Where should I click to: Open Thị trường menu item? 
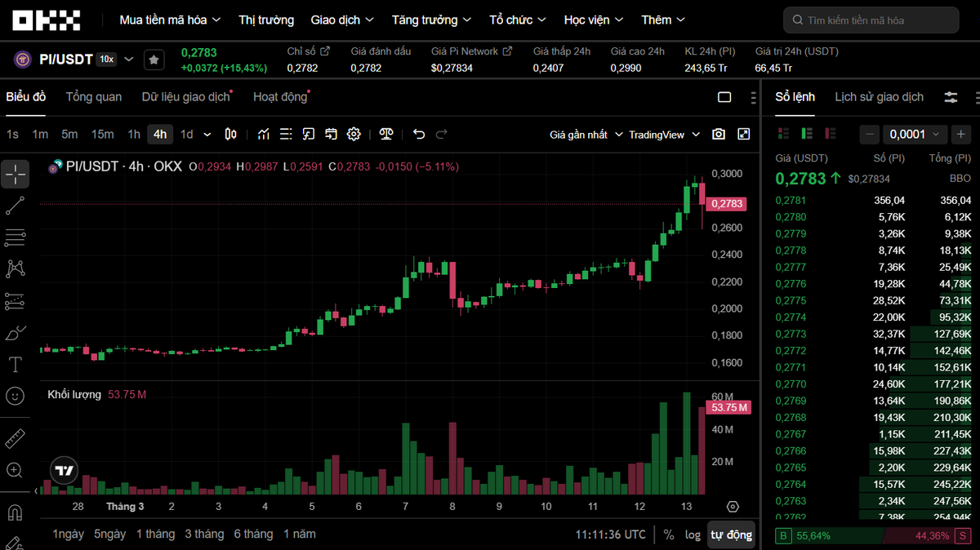point(266,20)
